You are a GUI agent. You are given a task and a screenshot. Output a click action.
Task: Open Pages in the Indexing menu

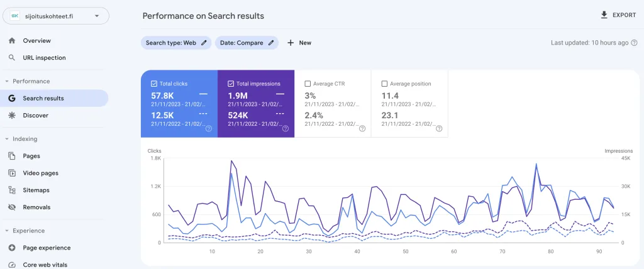point(31,156)
